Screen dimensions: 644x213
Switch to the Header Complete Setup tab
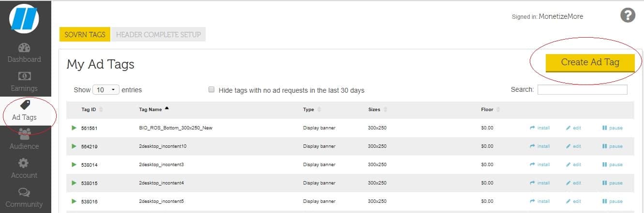point(158,35)
